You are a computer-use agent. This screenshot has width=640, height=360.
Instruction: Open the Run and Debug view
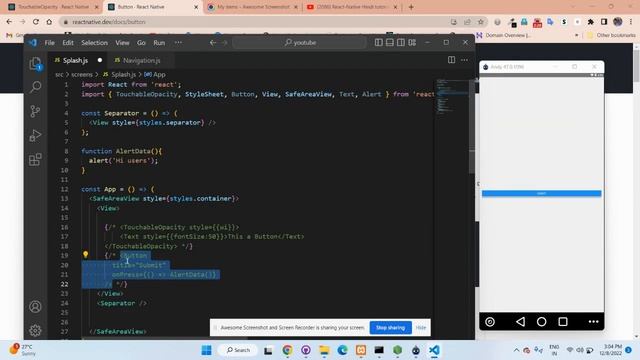click(36, 135)
